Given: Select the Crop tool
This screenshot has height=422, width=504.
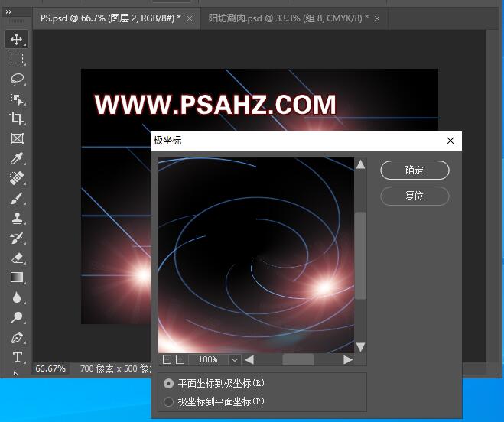Looking at the screenshot, I should coord(16,118).
